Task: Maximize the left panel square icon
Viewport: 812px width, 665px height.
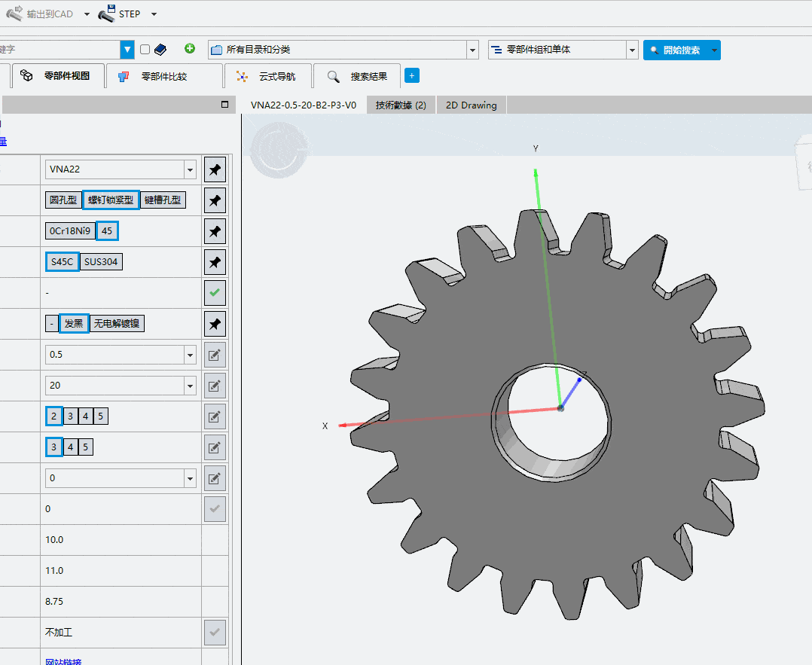Action: (224, 104)
